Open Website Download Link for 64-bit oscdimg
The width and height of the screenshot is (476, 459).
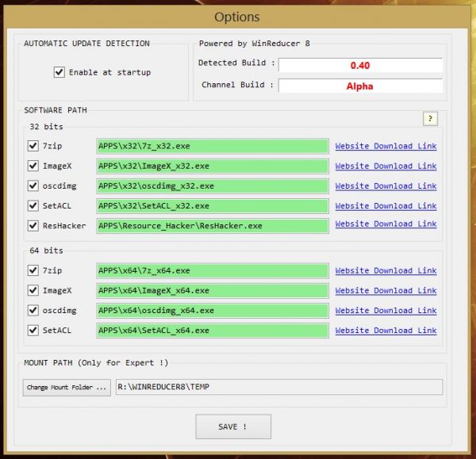[x=386, y=310]
